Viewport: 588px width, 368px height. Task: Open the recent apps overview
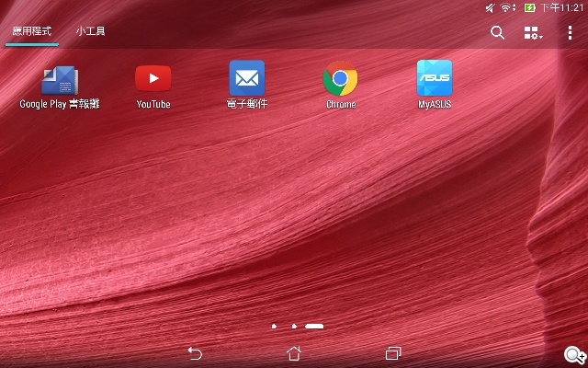393,353
